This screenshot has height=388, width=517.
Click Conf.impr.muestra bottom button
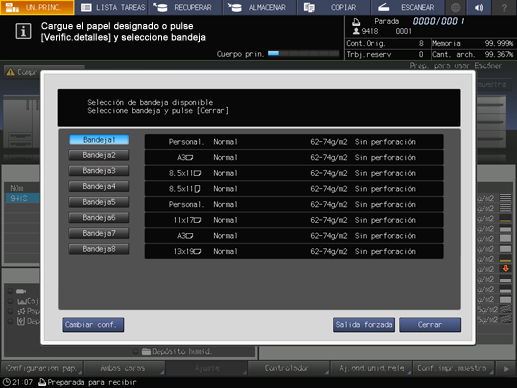coord(453,368)
